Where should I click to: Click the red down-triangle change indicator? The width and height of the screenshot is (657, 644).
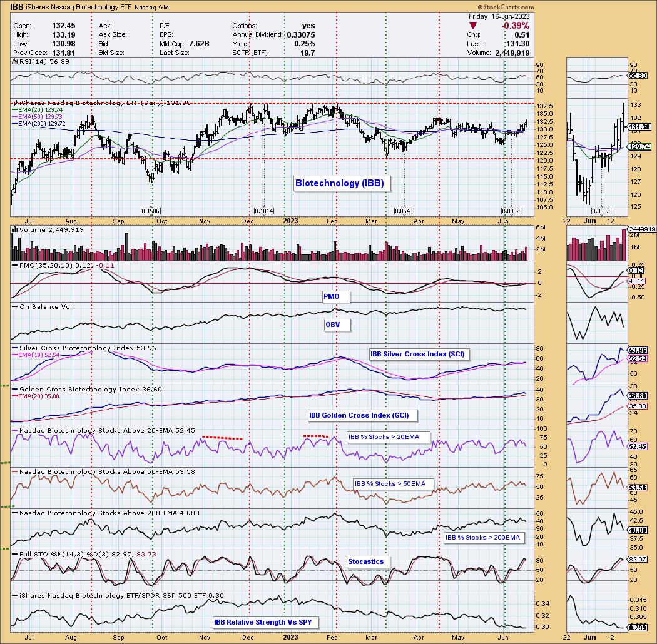pos(472,26)
